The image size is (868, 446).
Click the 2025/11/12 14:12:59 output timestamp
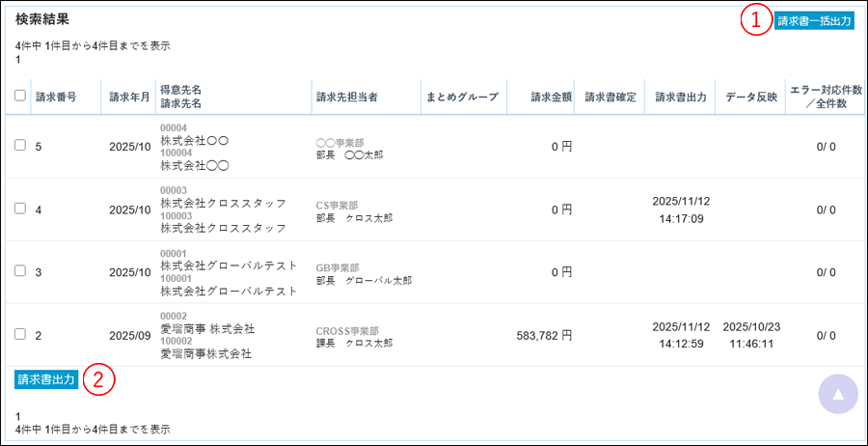tap(681, 335)
